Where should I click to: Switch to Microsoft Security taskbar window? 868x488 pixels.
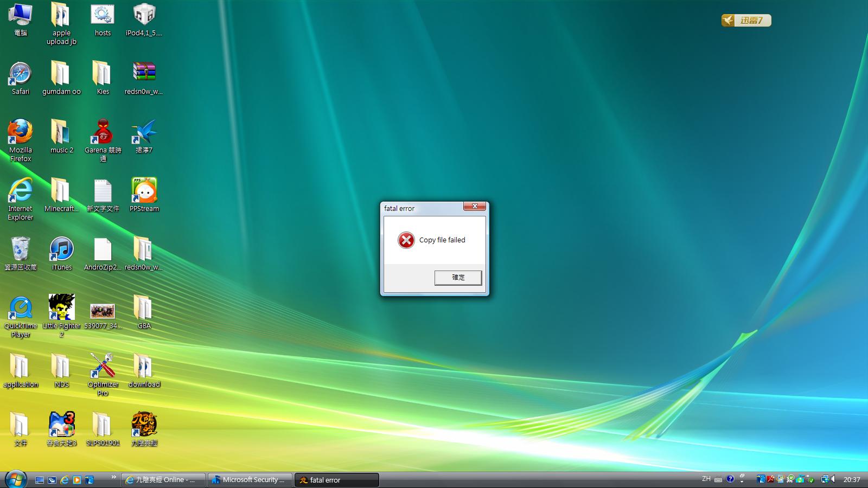click(x=250, y=480)
